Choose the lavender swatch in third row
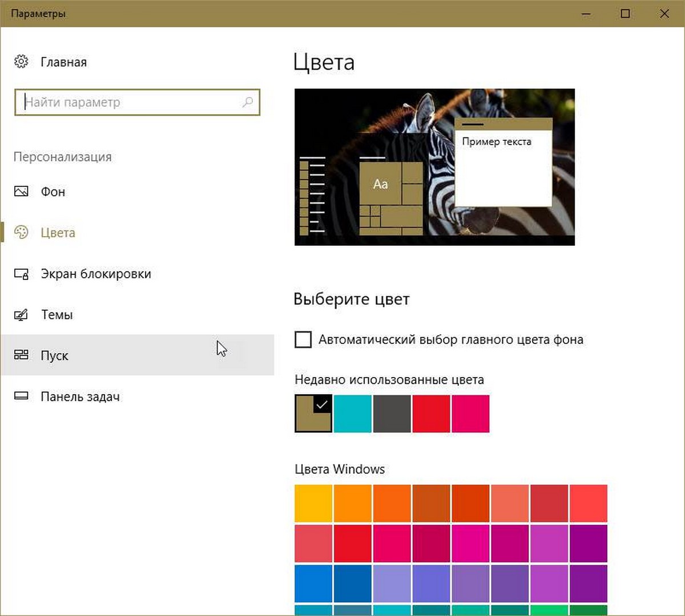Screen dimensions: 685x616 pos(392,583)
